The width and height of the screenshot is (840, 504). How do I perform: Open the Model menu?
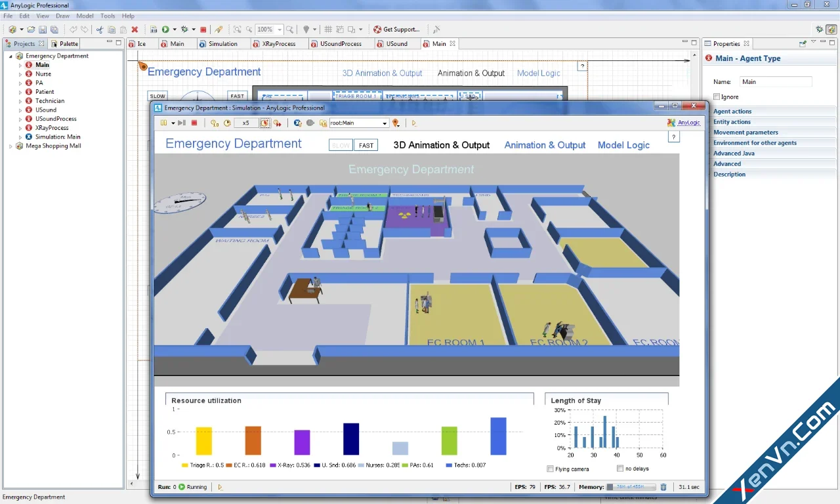[x=85, y=16]
